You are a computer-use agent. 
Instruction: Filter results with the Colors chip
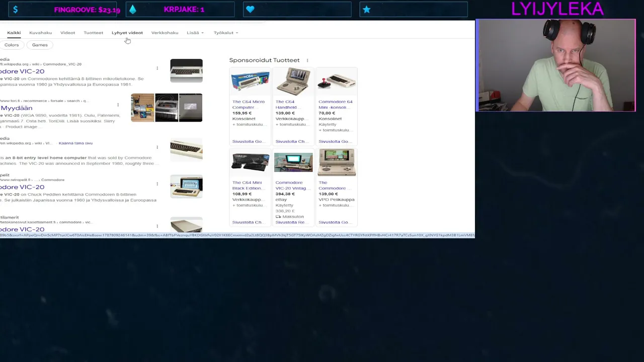(12, 45)
